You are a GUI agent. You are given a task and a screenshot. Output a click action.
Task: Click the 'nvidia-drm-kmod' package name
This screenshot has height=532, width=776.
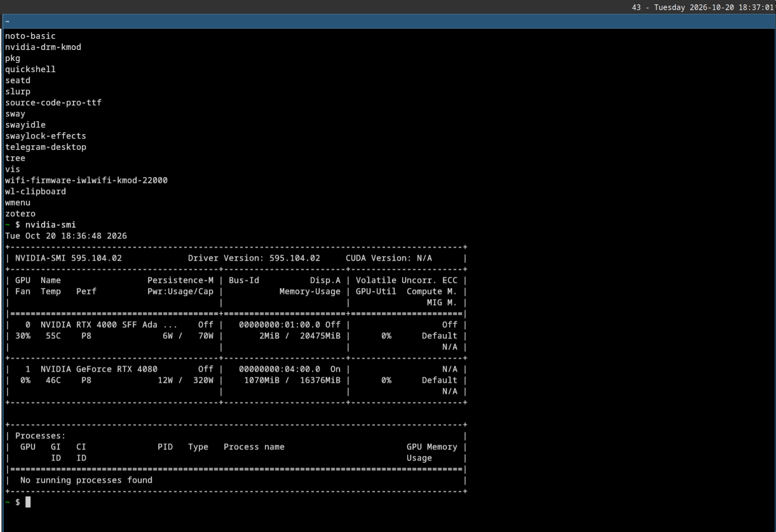pos(43,47)
